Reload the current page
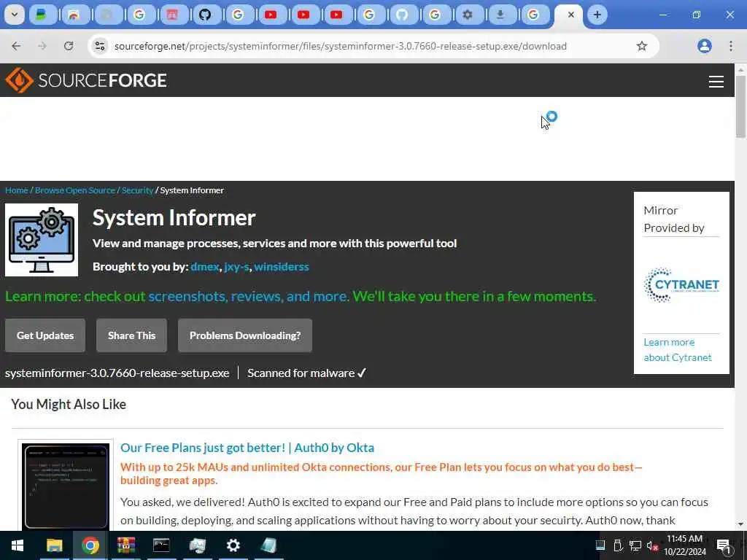This screenshot has height=560, width=747. coord(69,46)
